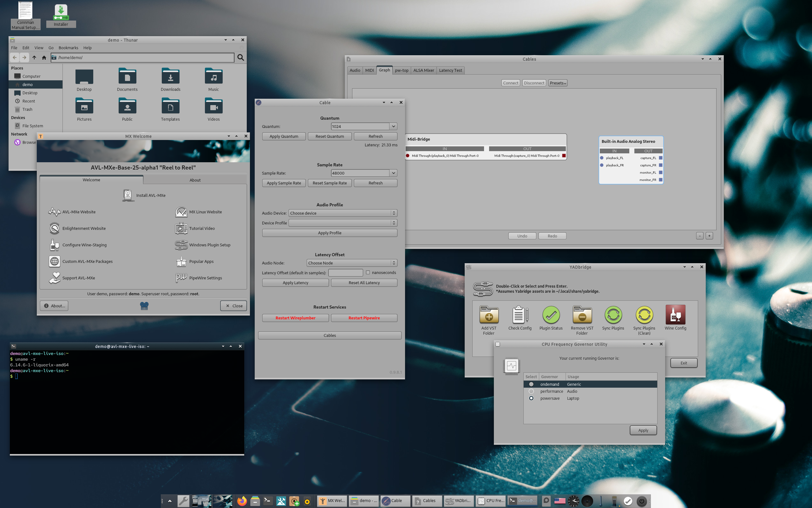This screenshot has width=812, height=508.
Task: Click the Add VST Folder icon in YADbridge
Action: click(489, 314)
